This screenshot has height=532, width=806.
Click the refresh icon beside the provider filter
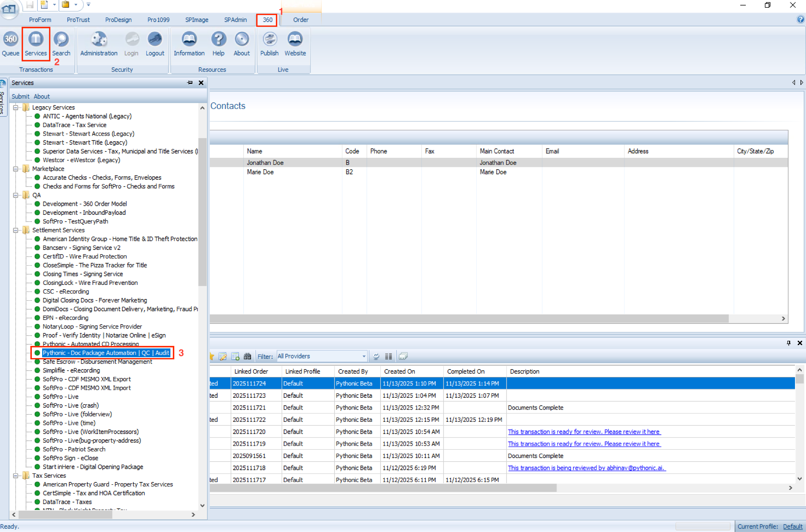376,356
